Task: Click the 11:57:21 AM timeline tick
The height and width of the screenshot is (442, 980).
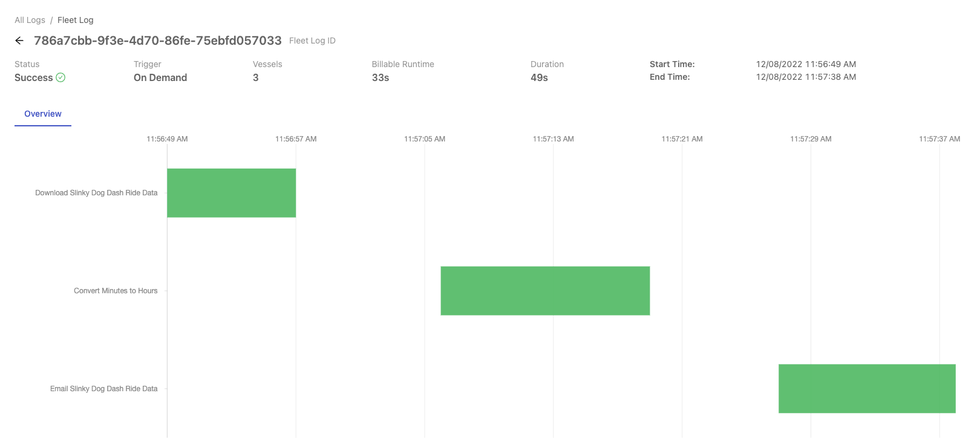Action: tap(682, 139)
